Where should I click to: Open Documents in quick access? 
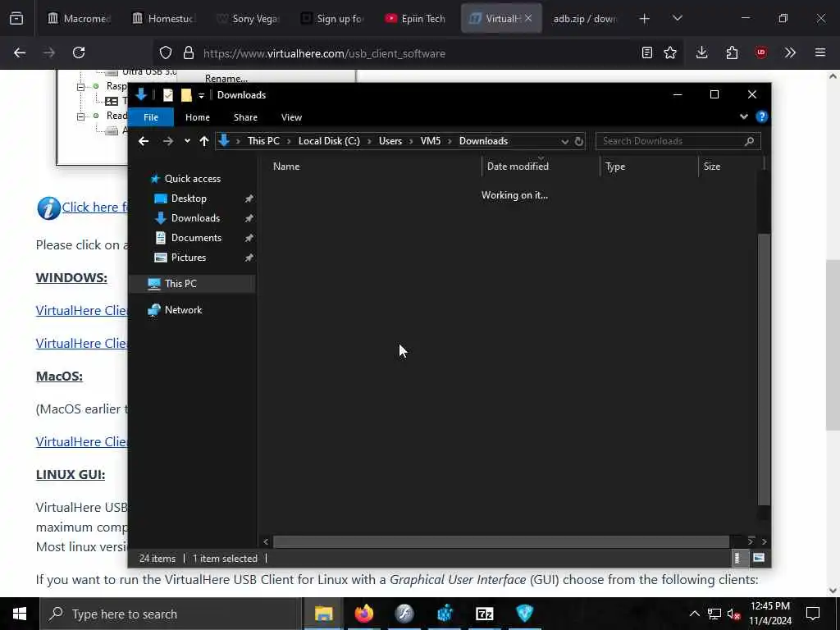[x=196, y=239]
